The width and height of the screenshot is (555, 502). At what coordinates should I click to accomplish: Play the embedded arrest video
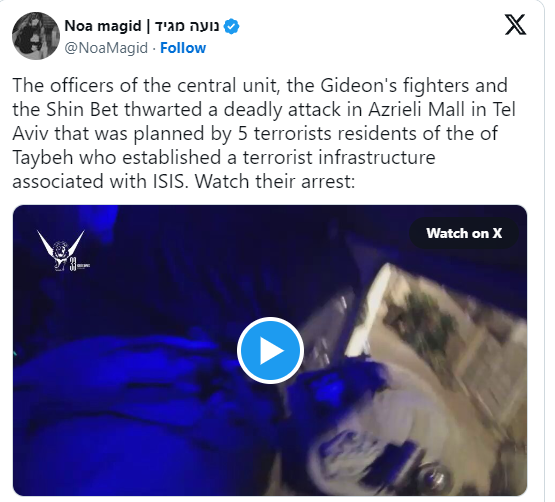coord(270,350)
